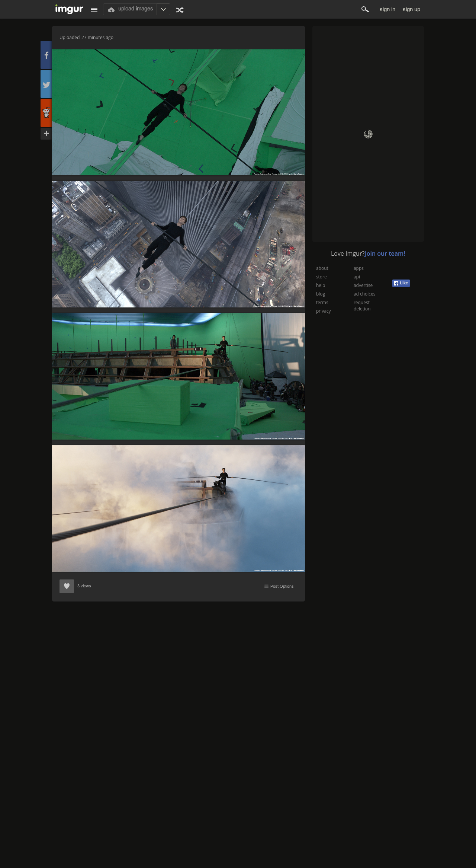Share the post on Facebook
The width and height of the screenshot is (476, 868).
tap(46, 55)
